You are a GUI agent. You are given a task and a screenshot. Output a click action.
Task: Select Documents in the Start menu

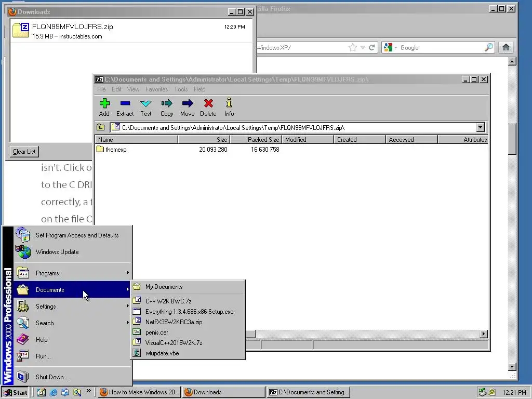click(x=73, y=290)
